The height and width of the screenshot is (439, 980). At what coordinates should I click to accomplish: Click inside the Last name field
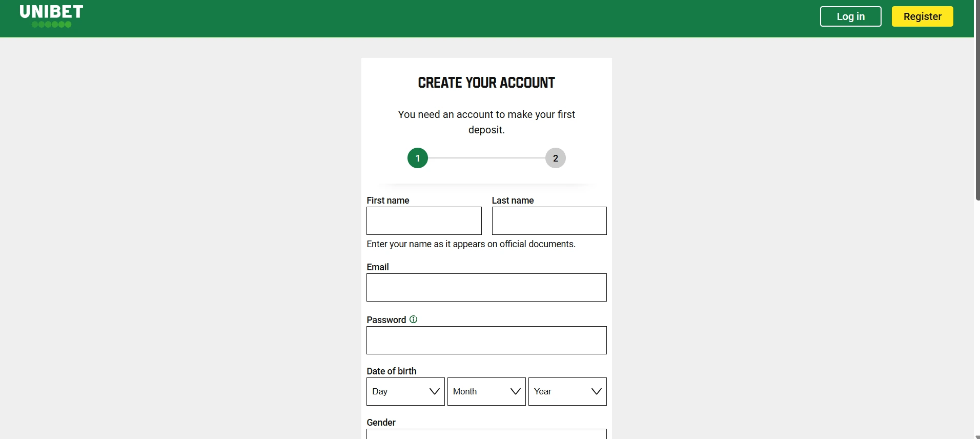[548, 221]
